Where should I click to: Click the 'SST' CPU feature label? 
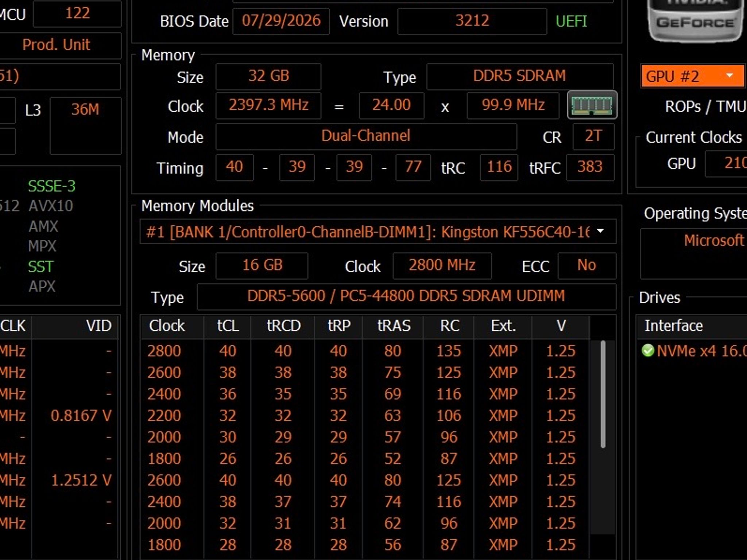41,267
